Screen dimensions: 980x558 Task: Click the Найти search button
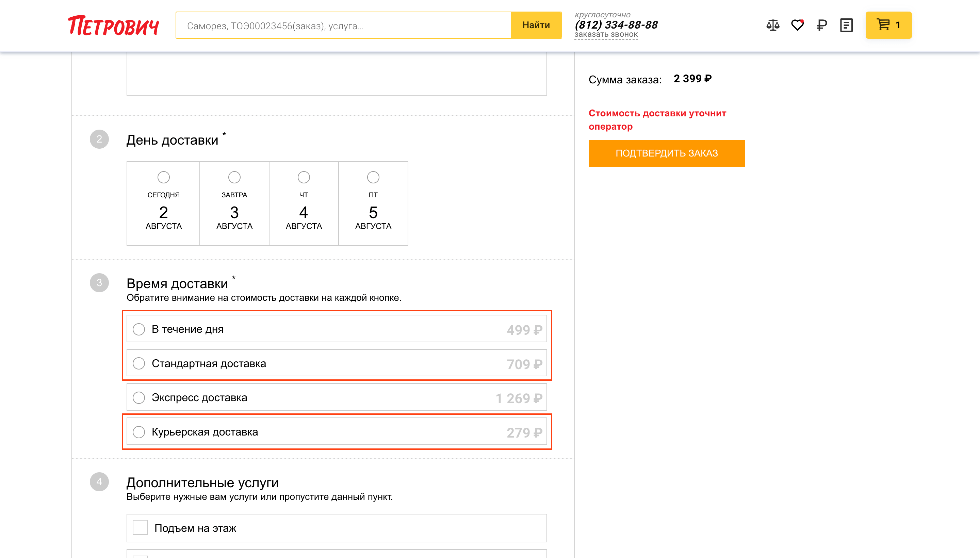[536, 25]
